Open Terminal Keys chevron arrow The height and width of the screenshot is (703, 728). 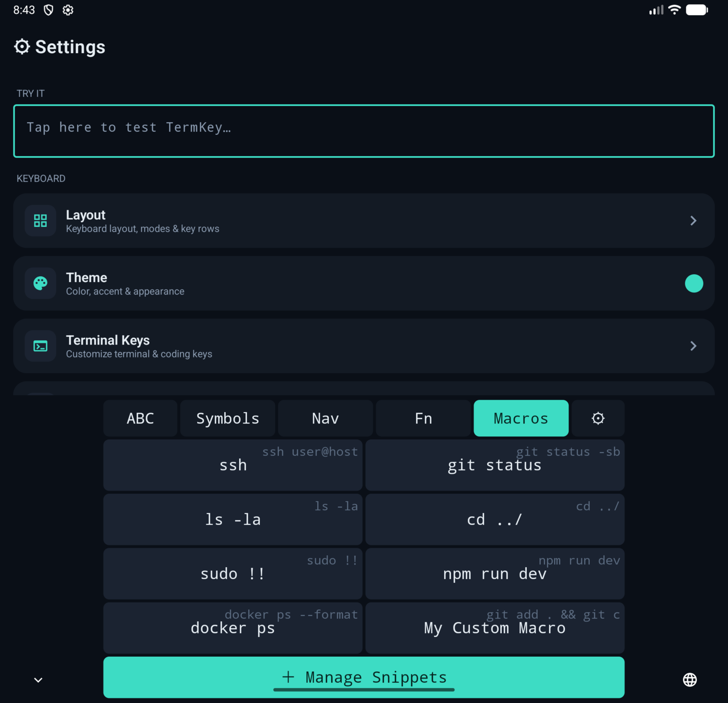(693, 346)
